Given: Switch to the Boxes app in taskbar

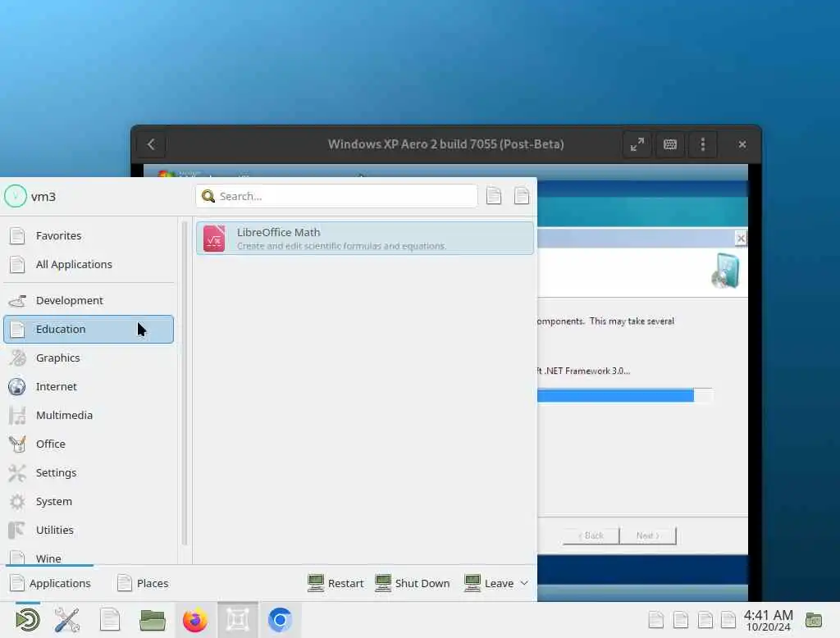Looking at the screenshot, I should click(x=237, y=620).
